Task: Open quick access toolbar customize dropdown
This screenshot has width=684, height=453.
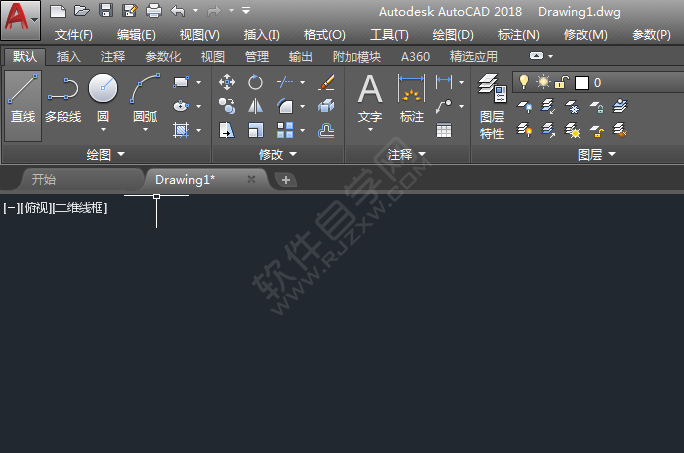Action: (x=246, y=10)
